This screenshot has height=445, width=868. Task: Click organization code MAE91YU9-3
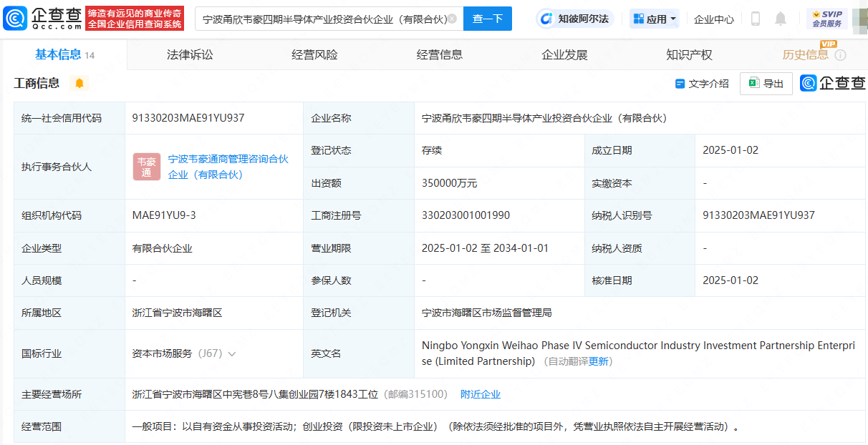tap(164, 215)
